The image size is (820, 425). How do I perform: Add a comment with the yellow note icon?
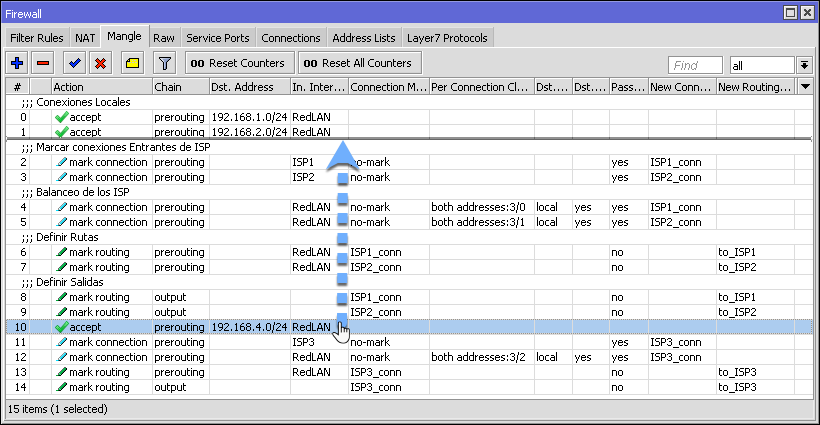[x=132, y=63]
